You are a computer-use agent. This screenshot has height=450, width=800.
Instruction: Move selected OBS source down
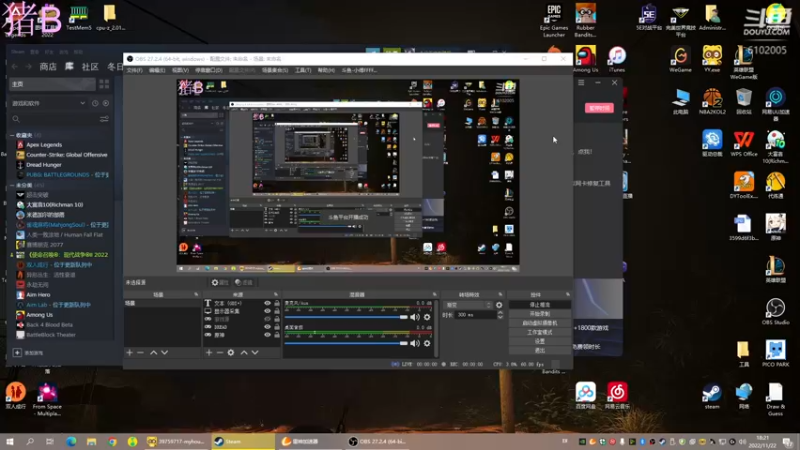point(255,353)
